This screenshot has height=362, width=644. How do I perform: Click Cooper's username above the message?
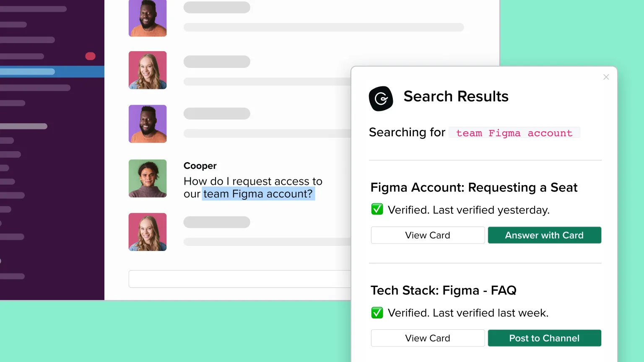(200, 165)
